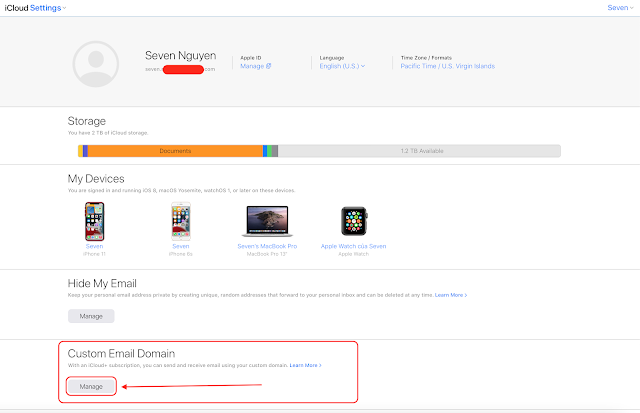Open Pacific Time / U.S. Virgin Islands settings

pyautogui.click(x=447, y=66)
